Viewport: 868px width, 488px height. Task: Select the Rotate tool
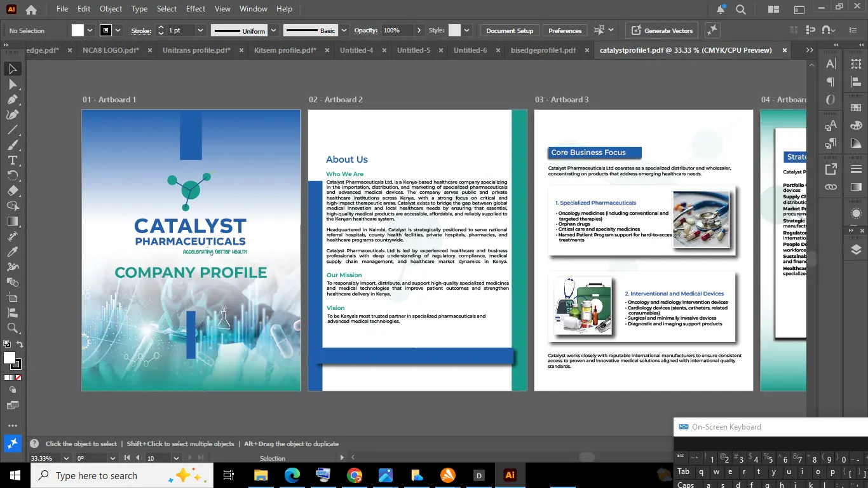click(x=13, y=175)
